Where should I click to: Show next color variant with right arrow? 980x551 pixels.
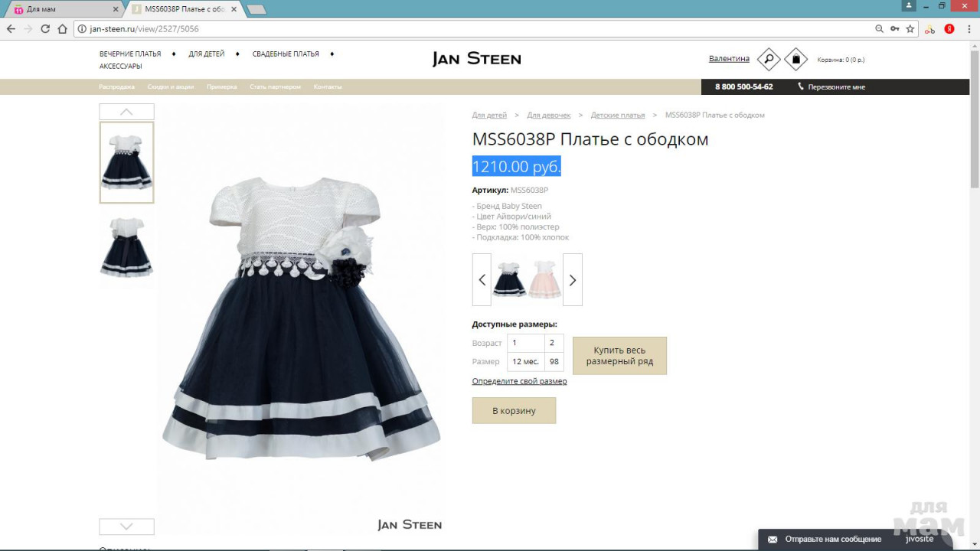coord(572,280)
